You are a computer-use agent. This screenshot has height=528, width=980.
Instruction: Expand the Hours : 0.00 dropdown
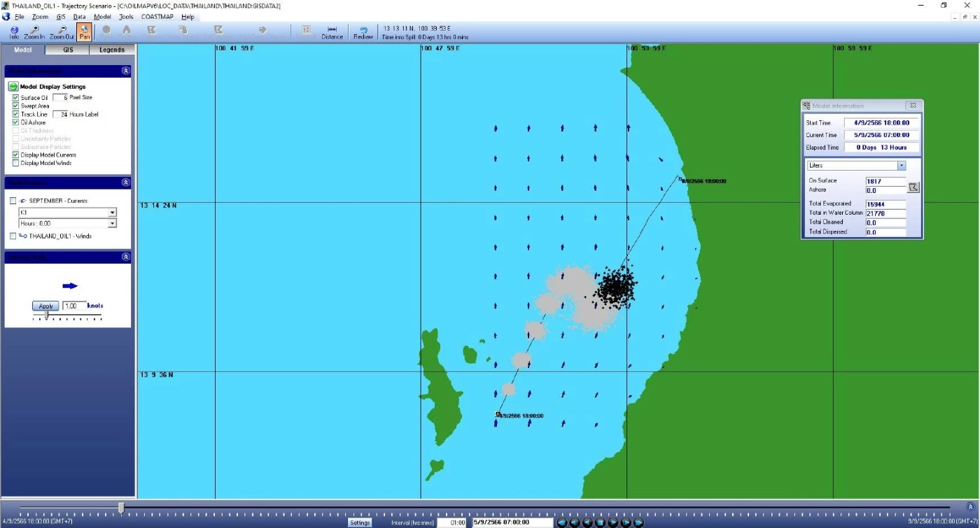point(112,224)
